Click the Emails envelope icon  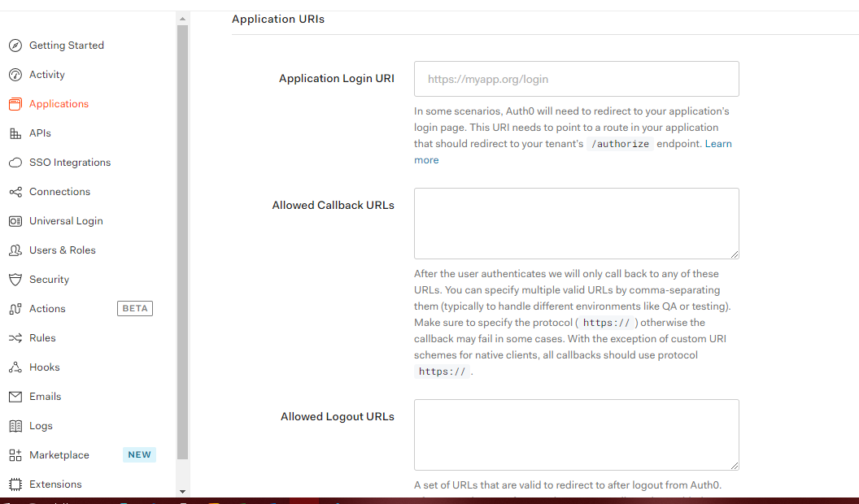click(x=15, y=397)
